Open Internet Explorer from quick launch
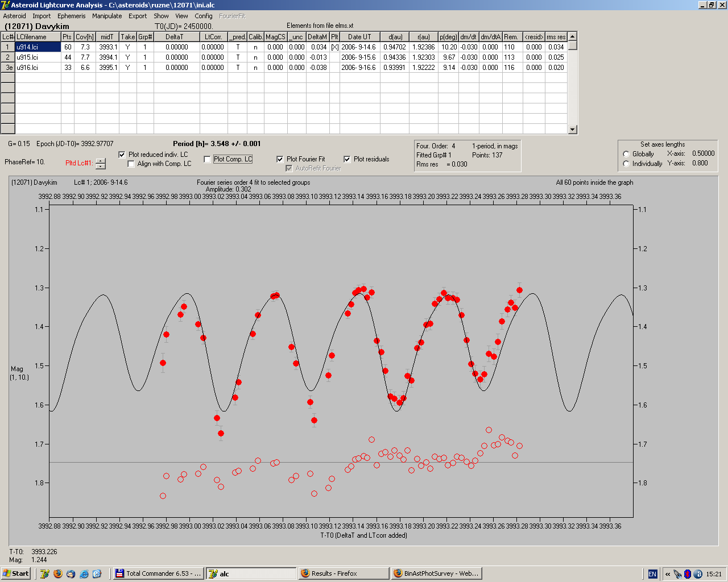 point(84,573)
